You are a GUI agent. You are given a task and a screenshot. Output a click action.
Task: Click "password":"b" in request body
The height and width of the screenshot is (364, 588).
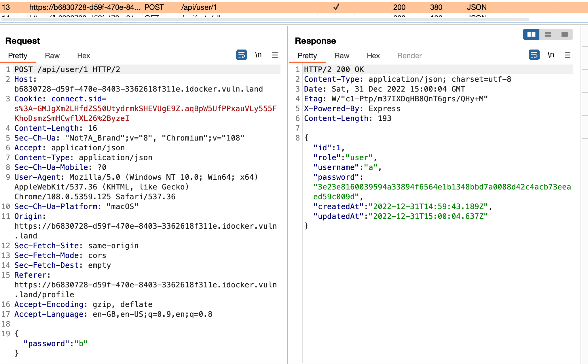(56, 344)
